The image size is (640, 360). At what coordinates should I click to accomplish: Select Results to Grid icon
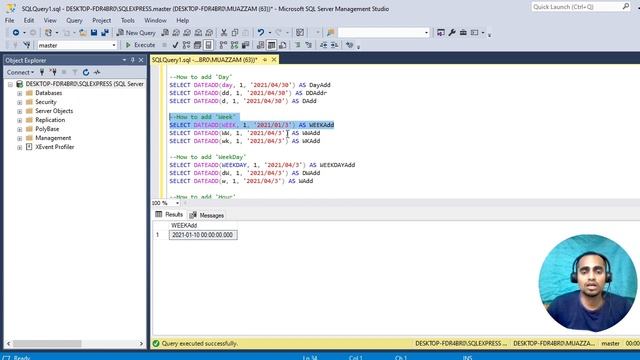click(x=271, y=45)
